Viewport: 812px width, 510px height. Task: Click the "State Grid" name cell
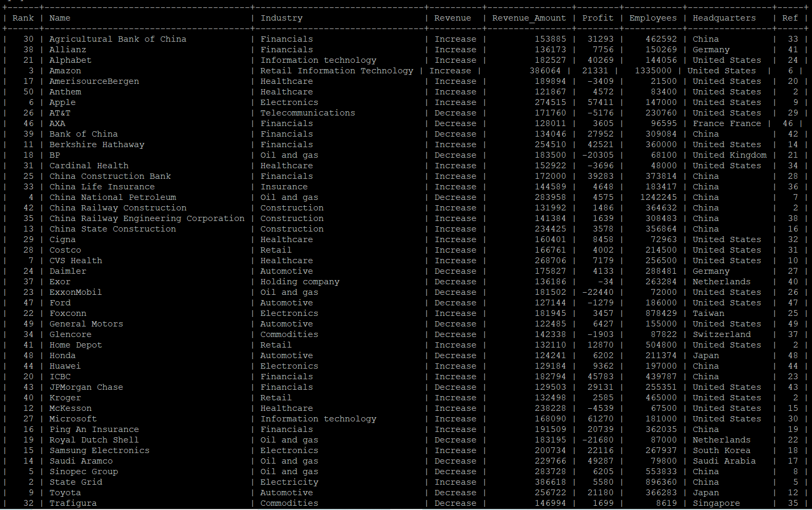pos(75,482)
